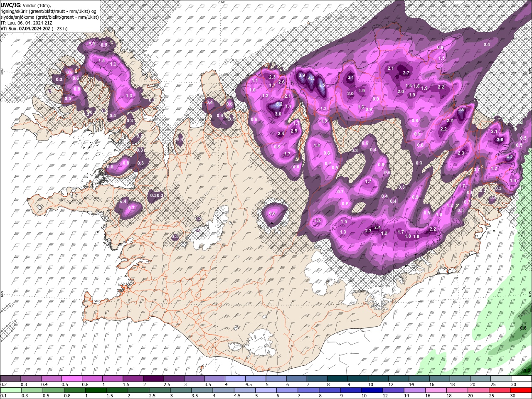Click the darkest green swatch labeled 1 in bottom legend

pos(96,390)
